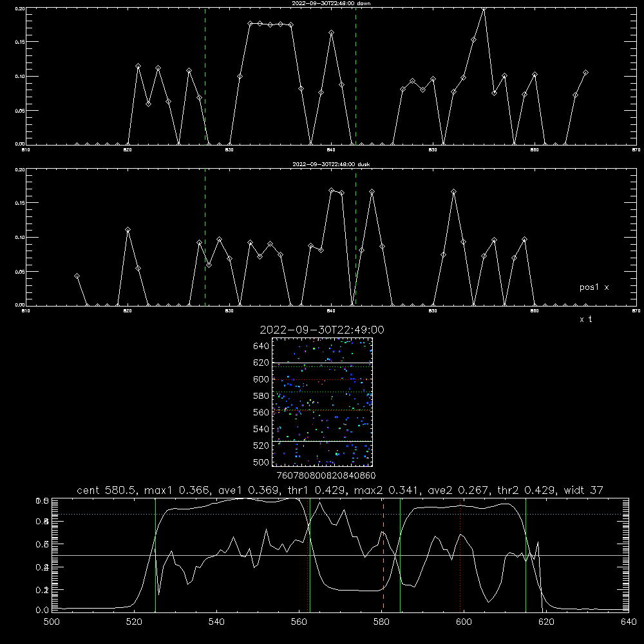644x644 pixels.
Task: Click bottom plot x-axis label 560
Action: [x=299, y=622]
